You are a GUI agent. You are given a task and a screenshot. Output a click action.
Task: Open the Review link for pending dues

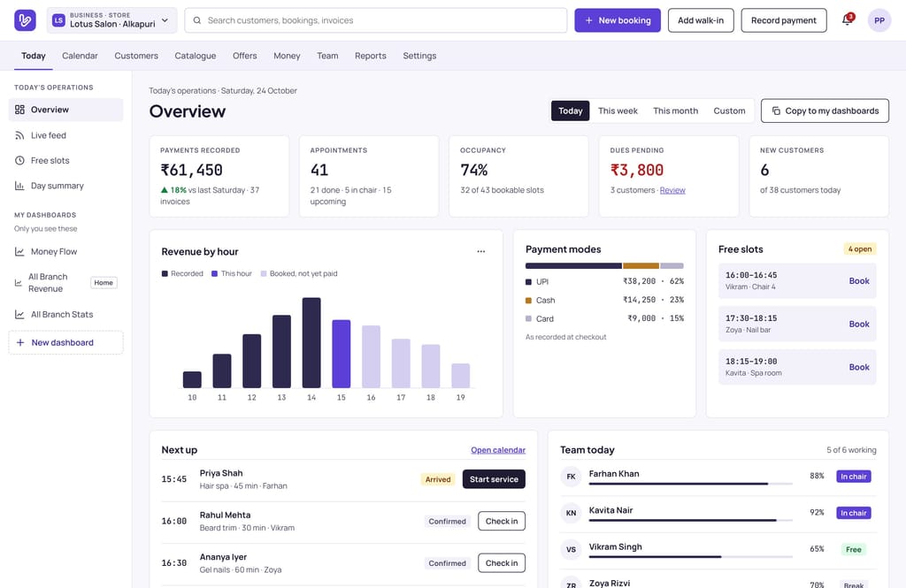672,190
